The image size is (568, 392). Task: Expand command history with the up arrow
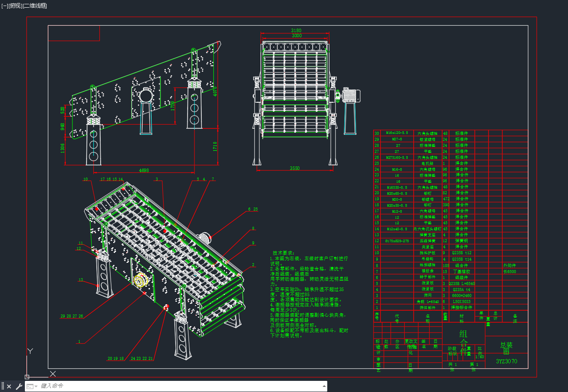pos(324,386)
